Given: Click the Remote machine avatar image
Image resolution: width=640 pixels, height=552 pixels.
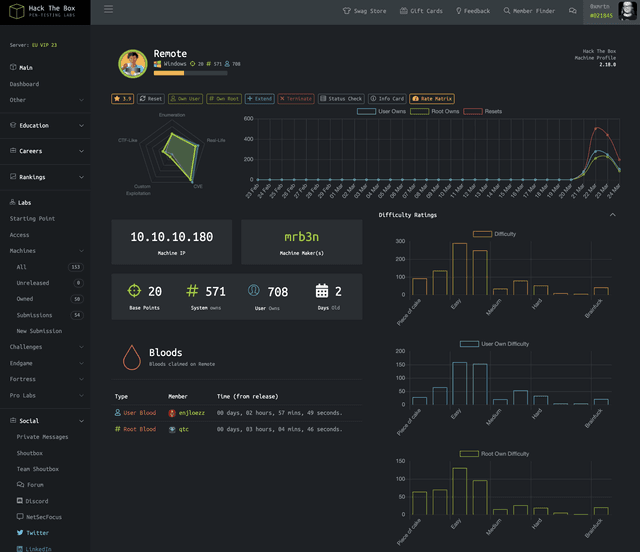Looking at the screenshot, I should [x=133, y=64].
